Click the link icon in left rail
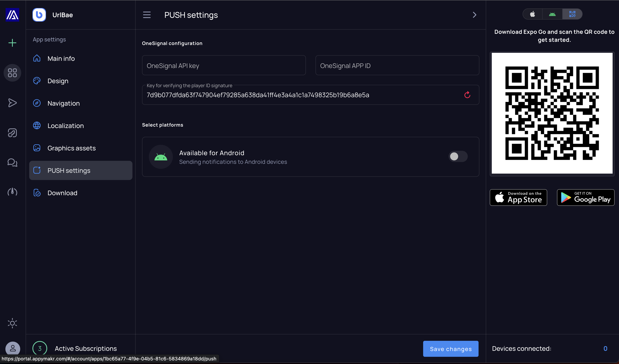The width and height of the screenshot is (619, 364). (12, 133)
